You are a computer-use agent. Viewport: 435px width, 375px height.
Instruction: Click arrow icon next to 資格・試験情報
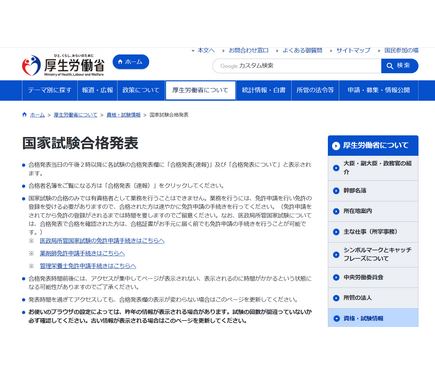point(336,319)
